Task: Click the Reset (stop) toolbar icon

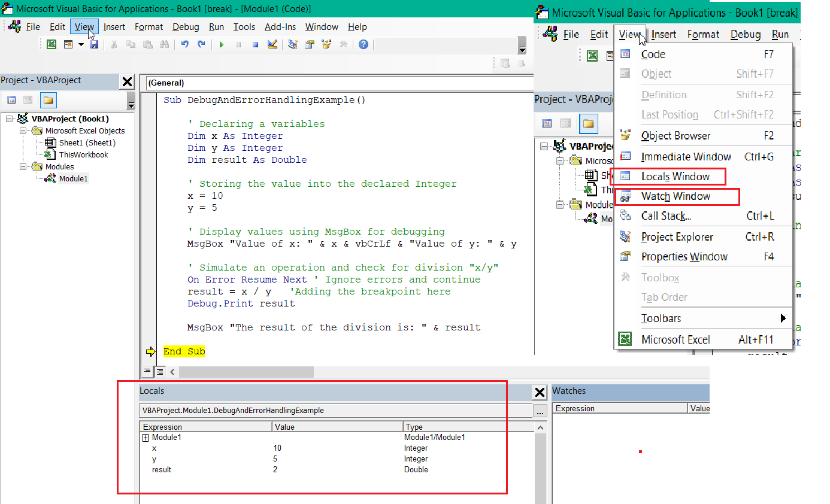Action: pyautogui.click(x=255, y=44)
